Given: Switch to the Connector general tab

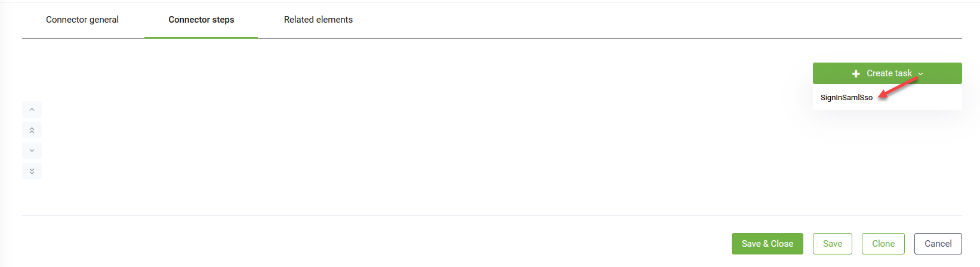Looking at the screenshot, I should tap(82, 20).
